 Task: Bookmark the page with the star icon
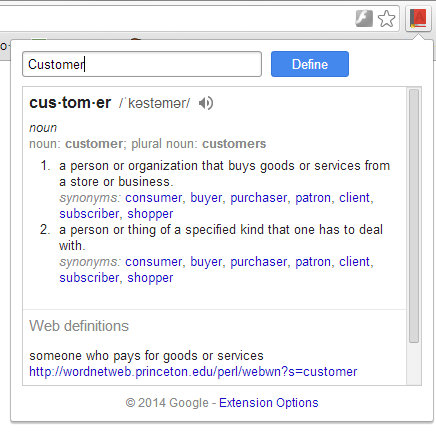[x=386, y=19]
